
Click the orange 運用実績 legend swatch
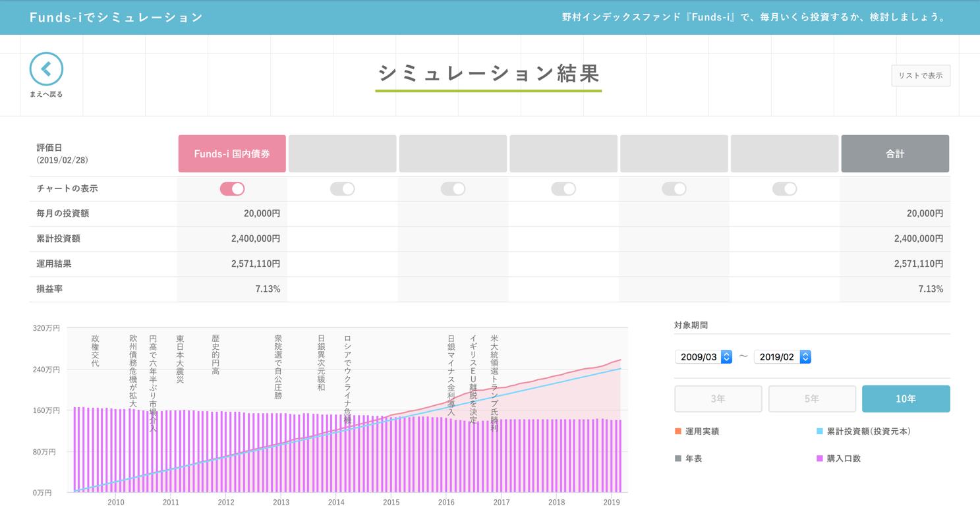tap(678, 432)
